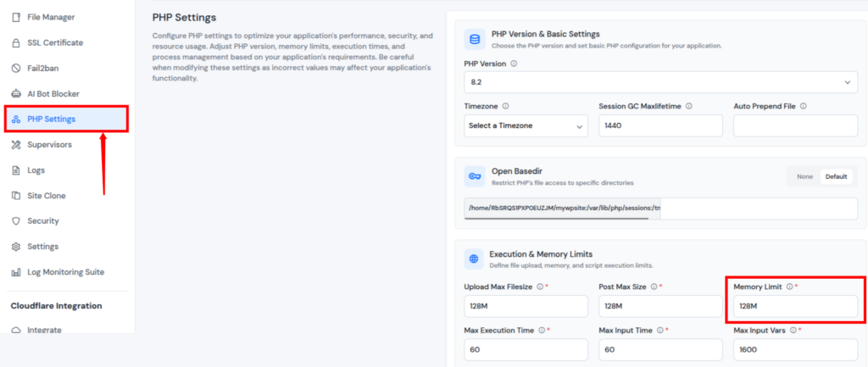Open the PHP Version 8.2 dropdown
Screen dimensions: 868x367
(660, 82)
